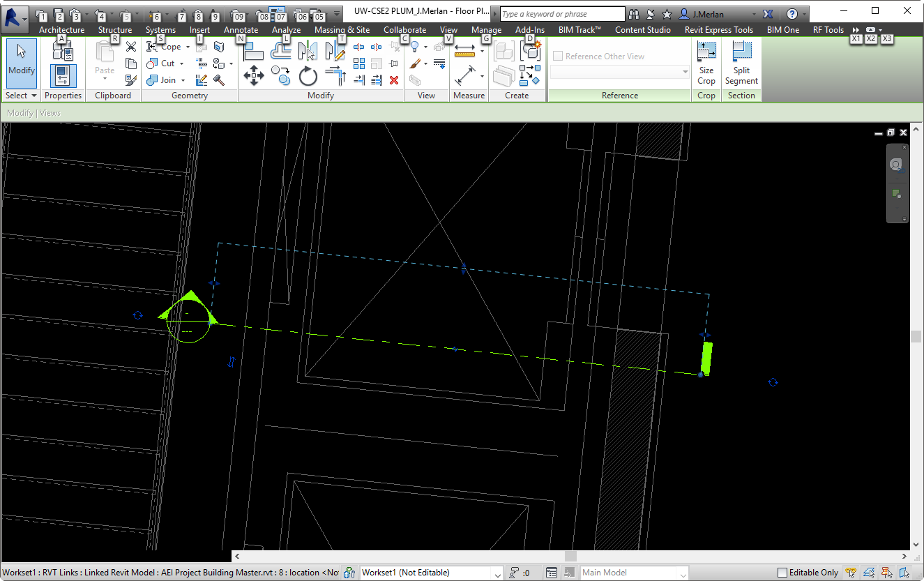Click the Rotate tool icon
Viewport: 924px width, 581px height.
(308, 75)
